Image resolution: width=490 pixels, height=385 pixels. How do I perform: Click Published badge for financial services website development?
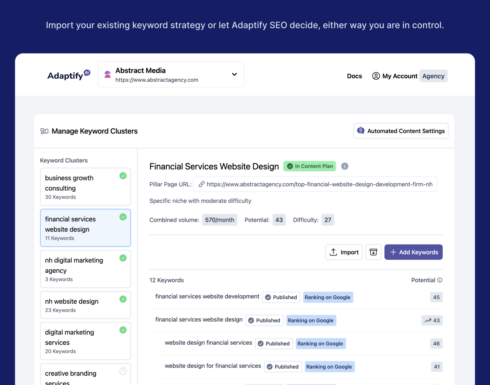coord(281,297)
